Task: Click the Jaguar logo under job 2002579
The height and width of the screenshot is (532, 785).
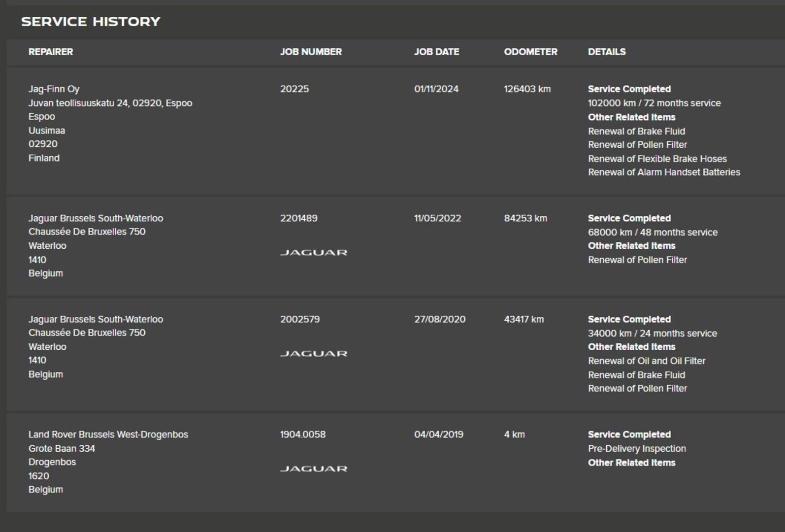Action: [x=314, y=354]
